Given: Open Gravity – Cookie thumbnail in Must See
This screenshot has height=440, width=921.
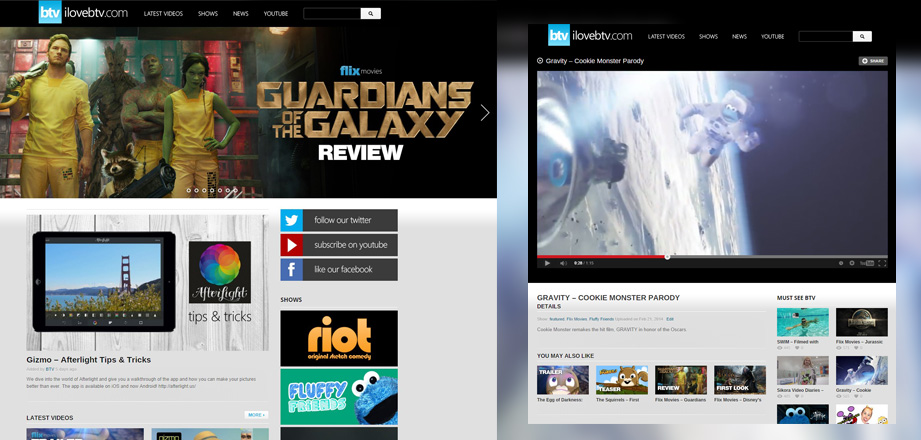Looking at the screenshot, I should (x=862, y=371).
